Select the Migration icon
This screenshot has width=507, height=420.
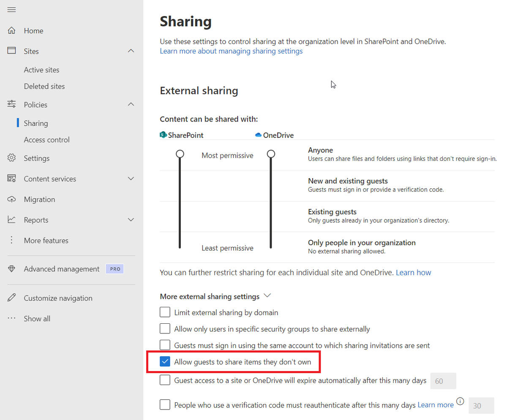click(x=12, y=199)
